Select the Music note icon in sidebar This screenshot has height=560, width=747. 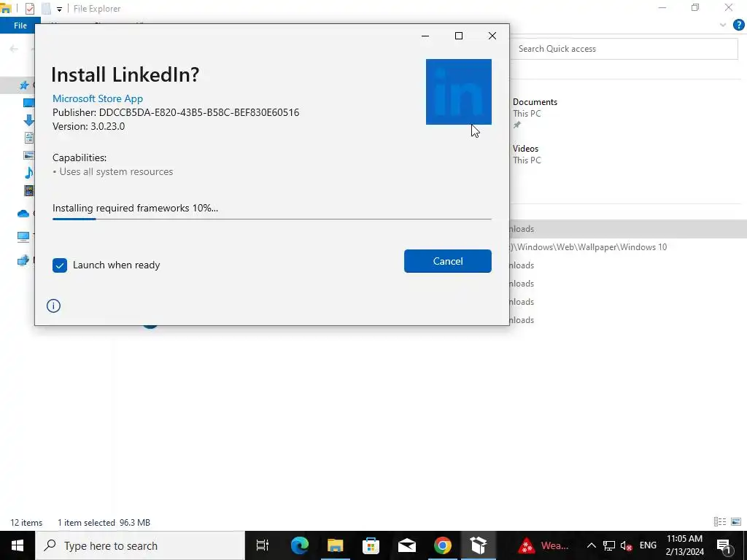click(28, 172)
